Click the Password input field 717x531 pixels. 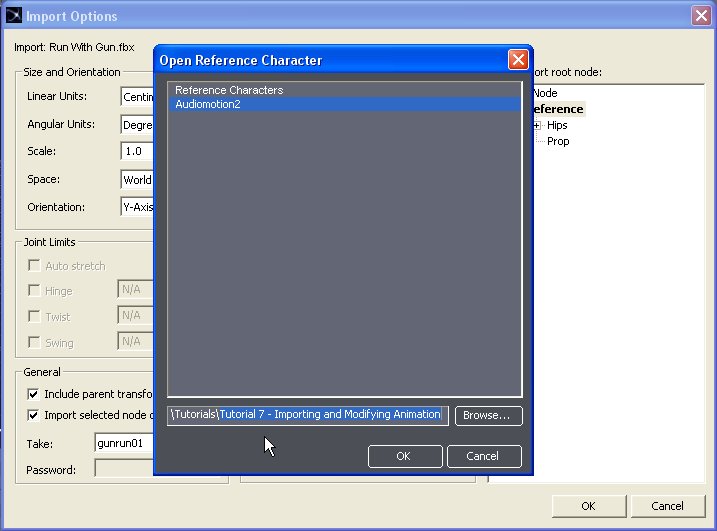tap(124, 468)
